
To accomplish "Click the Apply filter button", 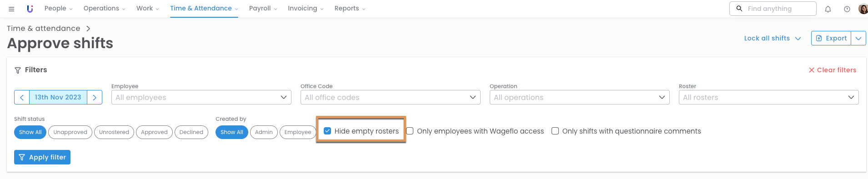I will [x=42, y=157].
